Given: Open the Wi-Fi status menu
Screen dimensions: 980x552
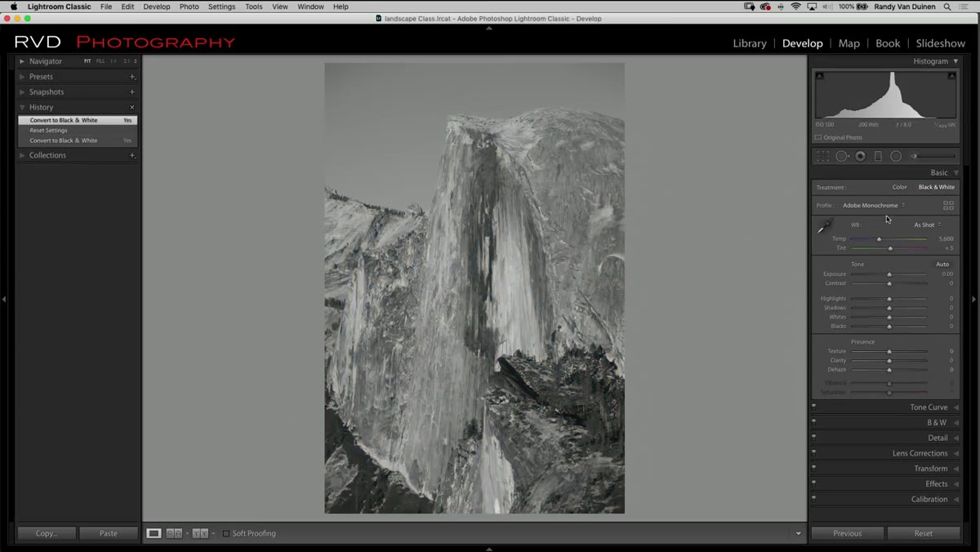Looking at the screenshot, I should point(795,7).
